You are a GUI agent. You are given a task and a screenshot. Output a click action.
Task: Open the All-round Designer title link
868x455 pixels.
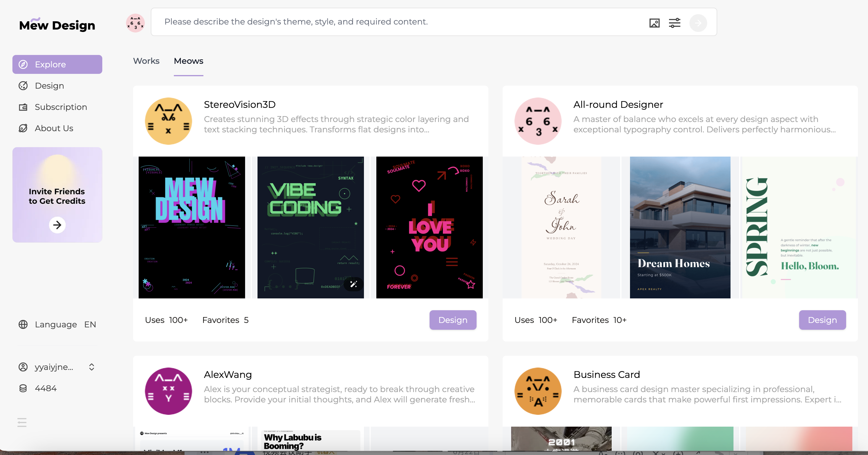618,104
